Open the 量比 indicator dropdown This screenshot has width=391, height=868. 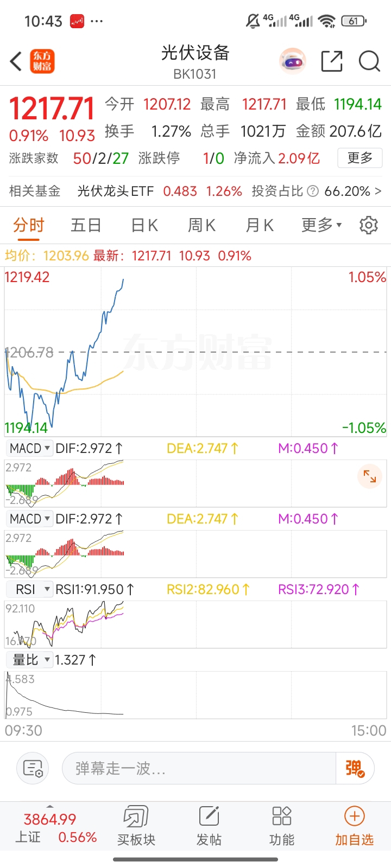point(29,660)
